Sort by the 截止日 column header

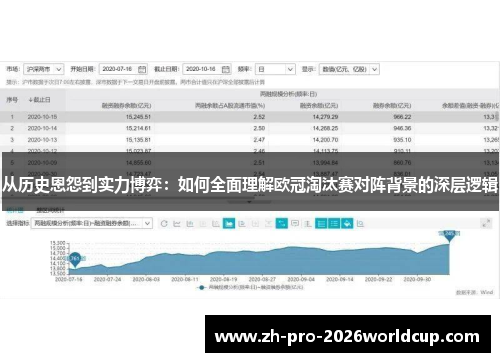39,100
